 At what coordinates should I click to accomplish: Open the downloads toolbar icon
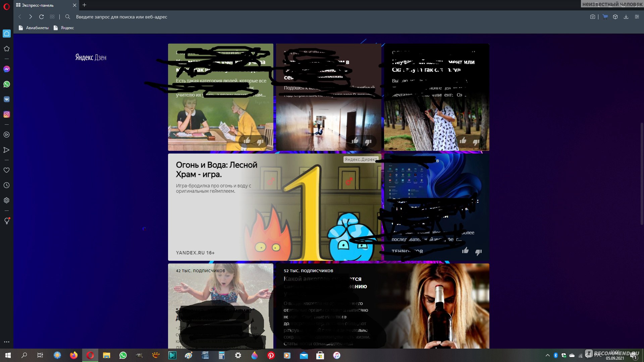pos(626,17)
